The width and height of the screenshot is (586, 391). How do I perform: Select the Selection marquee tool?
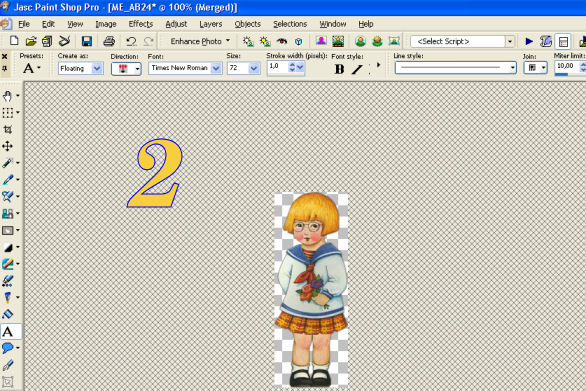7,113
